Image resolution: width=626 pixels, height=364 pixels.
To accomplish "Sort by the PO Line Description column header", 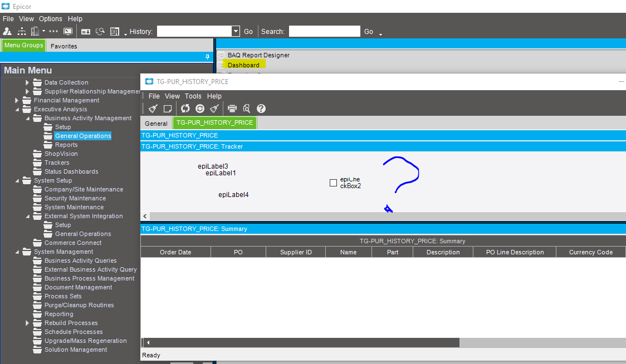I will pos(515,252).
